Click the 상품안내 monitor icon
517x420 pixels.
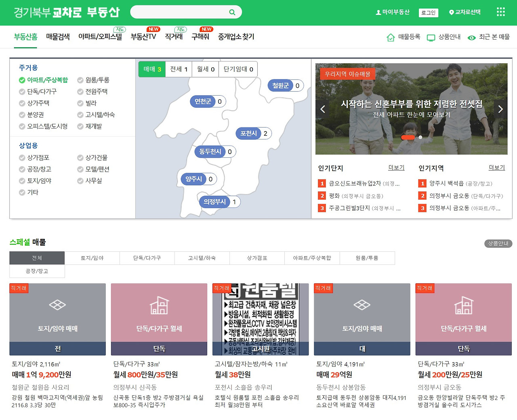[431, 38]
